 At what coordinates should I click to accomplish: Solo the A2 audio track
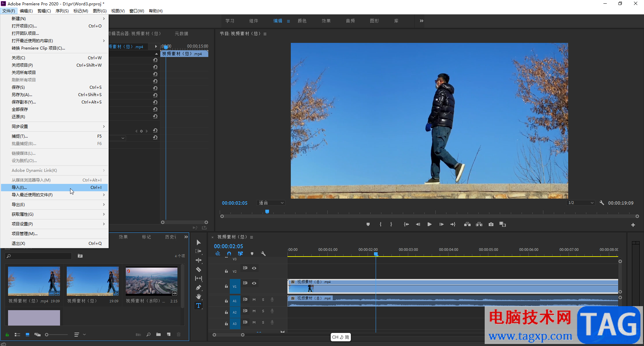[x=263, y=311]
